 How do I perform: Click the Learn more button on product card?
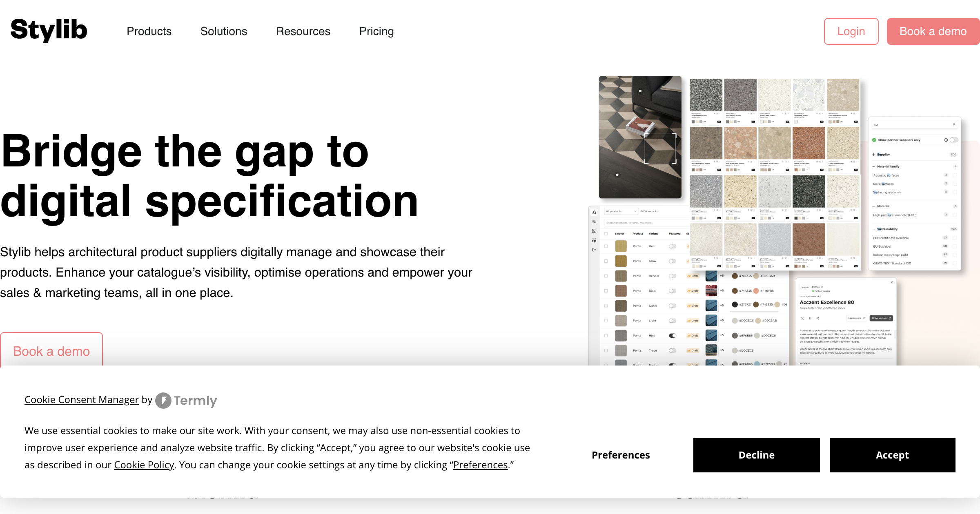point(856,318)
